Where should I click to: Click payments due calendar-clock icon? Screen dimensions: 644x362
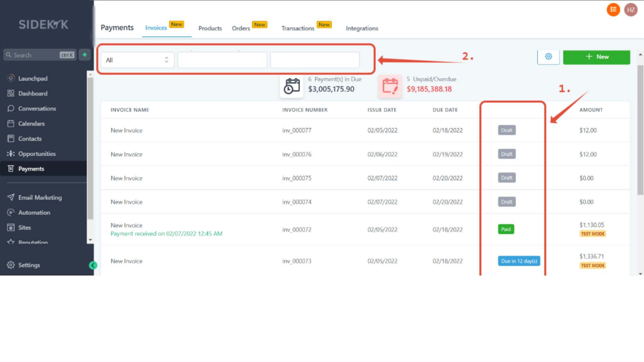click(291, 86)
